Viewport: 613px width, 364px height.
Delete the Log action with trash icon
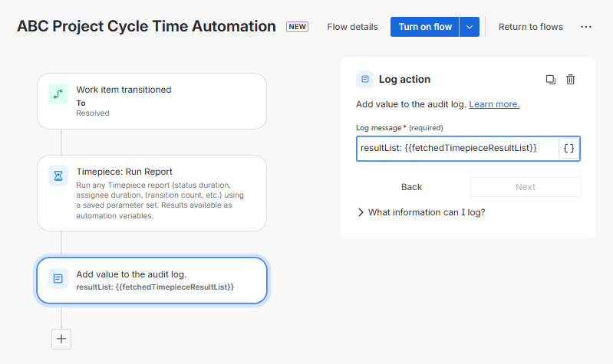[570, 80]
